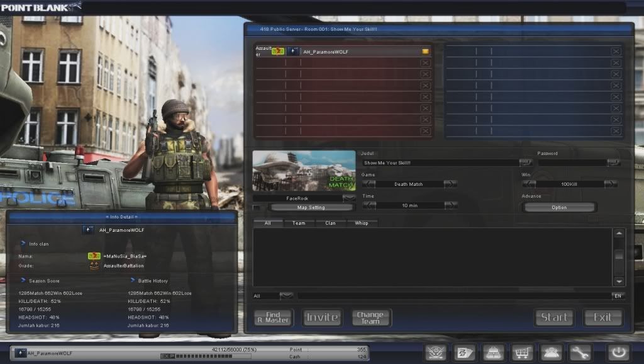Decrease the Time limit from 10 min

point(369,205)
